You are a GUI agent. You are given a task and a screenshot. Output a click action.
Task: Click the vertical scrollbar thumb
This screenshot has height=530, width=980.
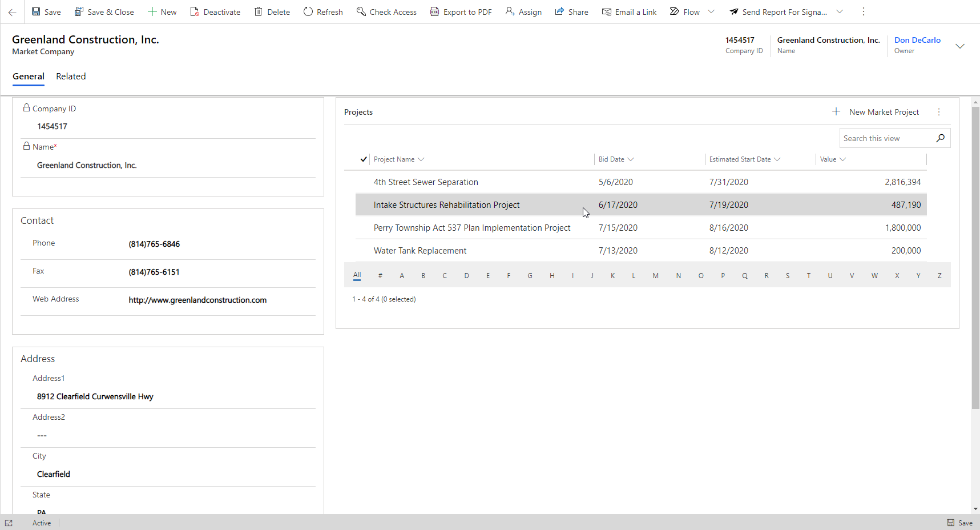point(975,257)
